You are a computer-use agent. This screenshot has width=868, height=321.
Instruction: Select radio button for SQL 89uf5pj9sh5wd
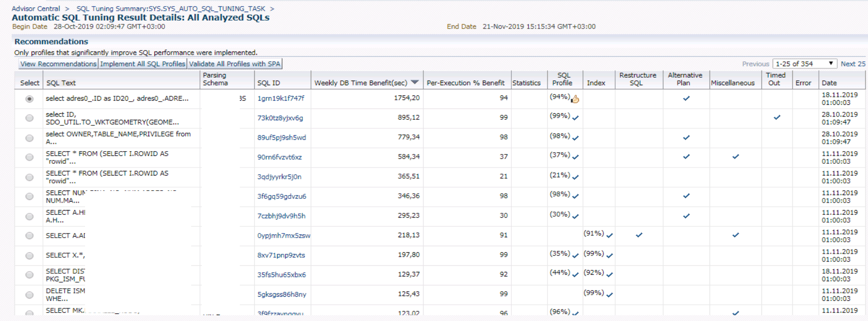point(29,138)
